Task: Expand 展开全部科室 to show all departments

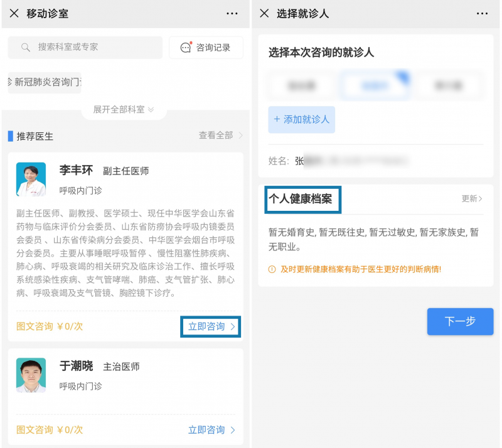Action: pos(124,110)
